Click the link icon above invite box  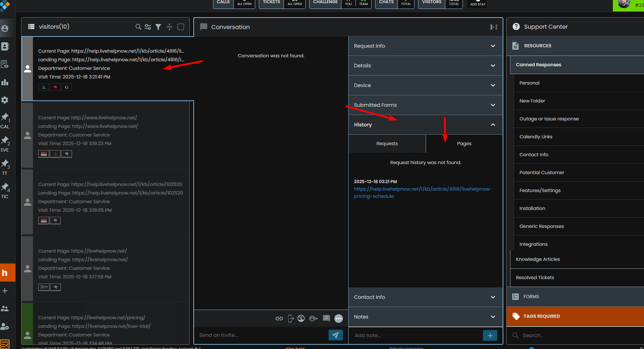coord(279,318)
